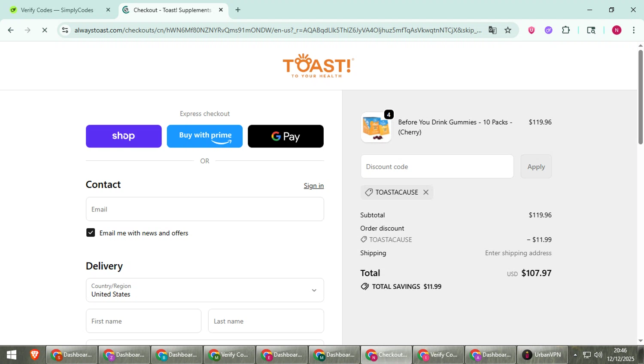The image size is (644, 364).
Task: Click the Toast! logo
Action: [319, 66]
